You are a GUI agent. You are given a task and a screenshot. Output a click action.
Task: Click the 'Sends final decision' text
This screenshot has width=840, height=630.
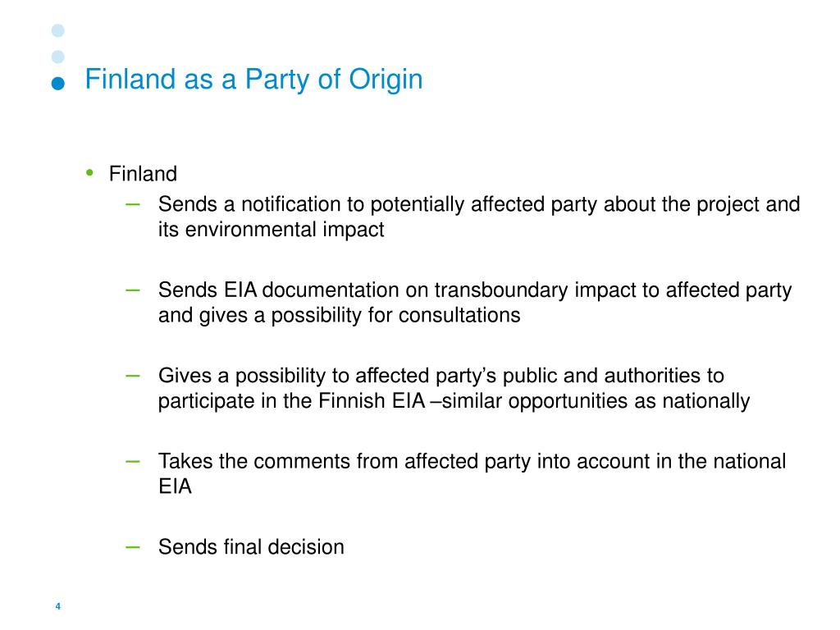click(251, 547)
